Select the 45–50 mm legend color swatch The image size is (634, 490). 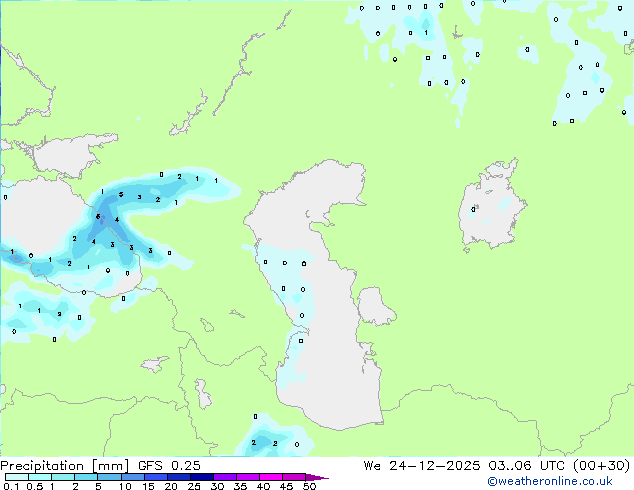294,477
